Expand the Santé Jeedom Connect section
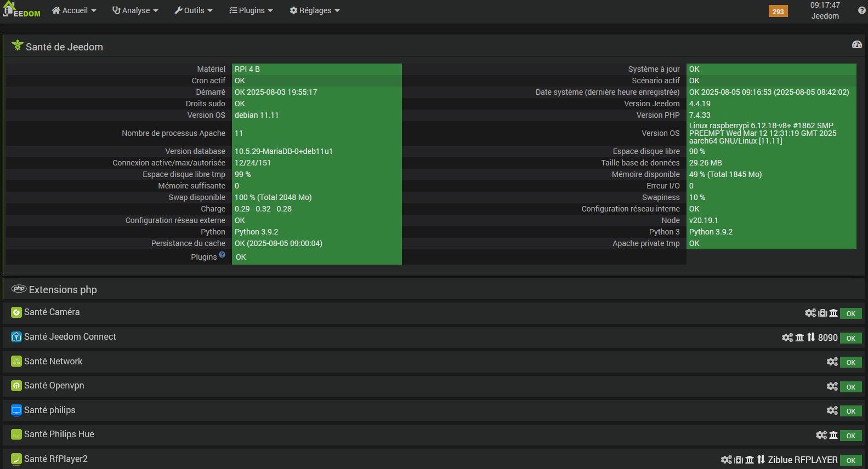 pyautogui.click(x=433, y=337)
